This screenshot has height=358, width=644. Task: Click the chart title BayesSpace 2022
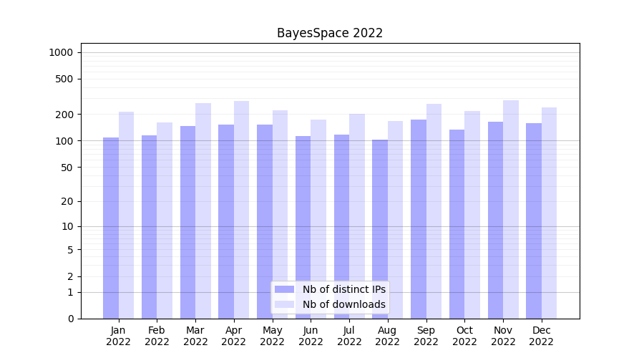coord(330,33)
